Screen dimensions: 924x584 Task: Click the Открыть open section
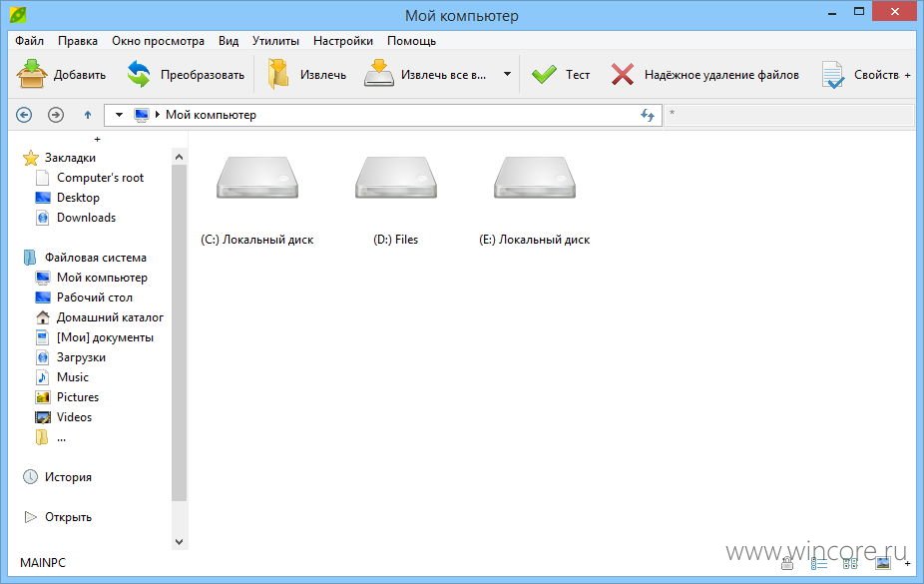click(x=58, y=517)
